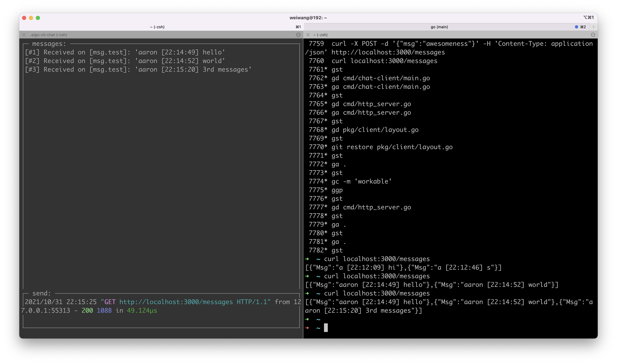The width and height of the screenshot is (617, 364).
Task: Click the '3rd messages' received line
Action: click(x=138, y=70)
